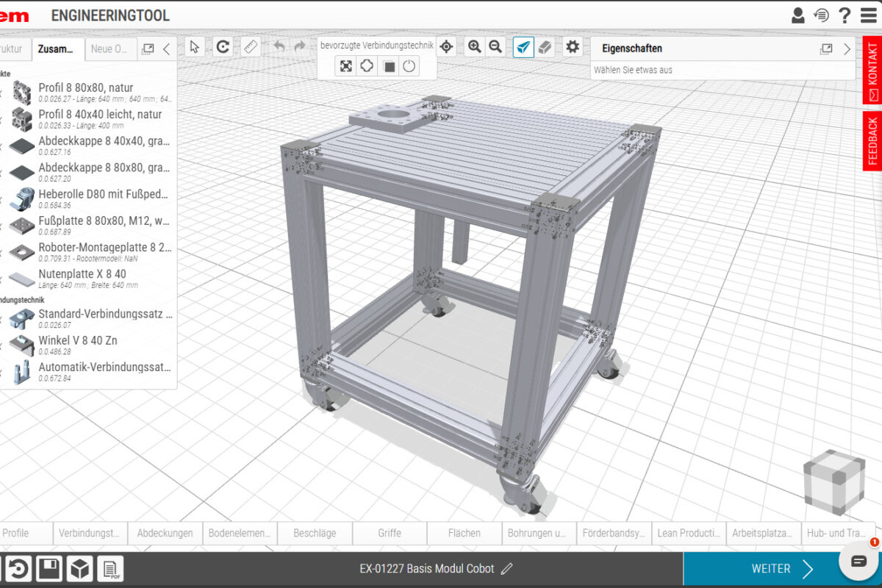The image size is (882, 588).
Task: Expand the Eigenschaften panel chevron arrow
Action: click(x=847, y=49)
